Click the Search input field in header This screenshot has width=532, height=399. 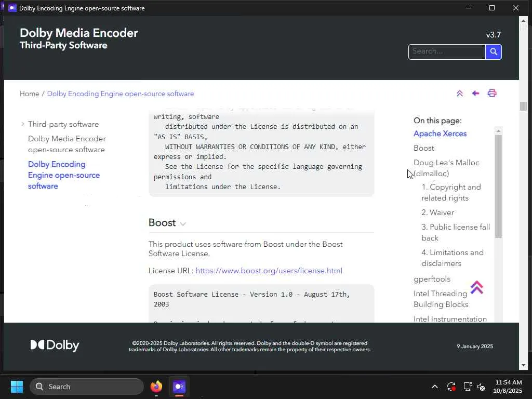(447, 52)
